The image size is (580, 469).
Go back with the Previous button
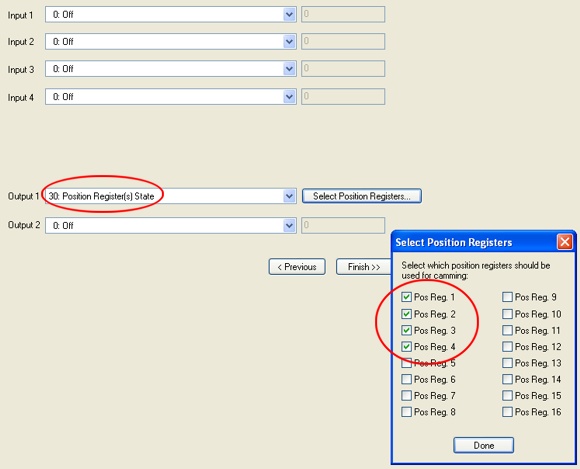[297, 267]
